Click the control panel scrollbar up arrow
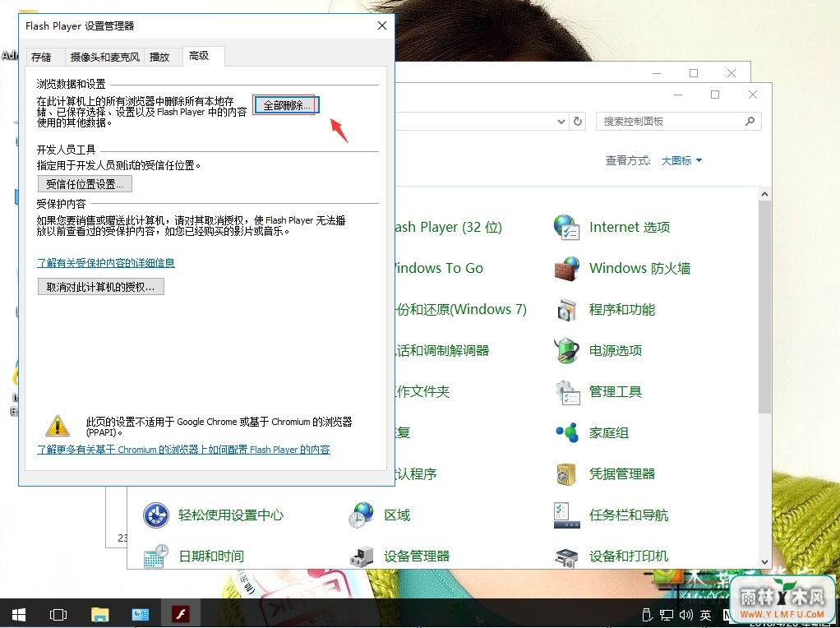840x628 pixels. pyautogui.click(x=765, y=195)
